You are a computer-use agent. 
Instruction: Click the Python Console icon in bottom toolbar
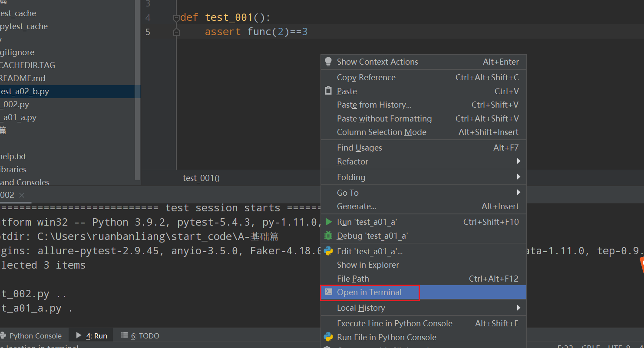[x=3, y=335]
